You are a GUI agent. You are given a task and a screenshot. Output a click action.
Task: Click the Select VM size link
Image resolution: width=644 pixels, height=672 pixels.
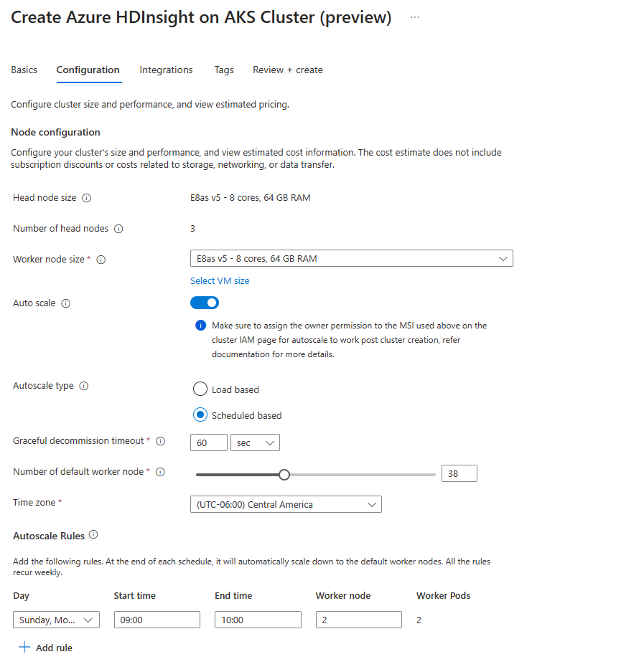coord(220,281)
